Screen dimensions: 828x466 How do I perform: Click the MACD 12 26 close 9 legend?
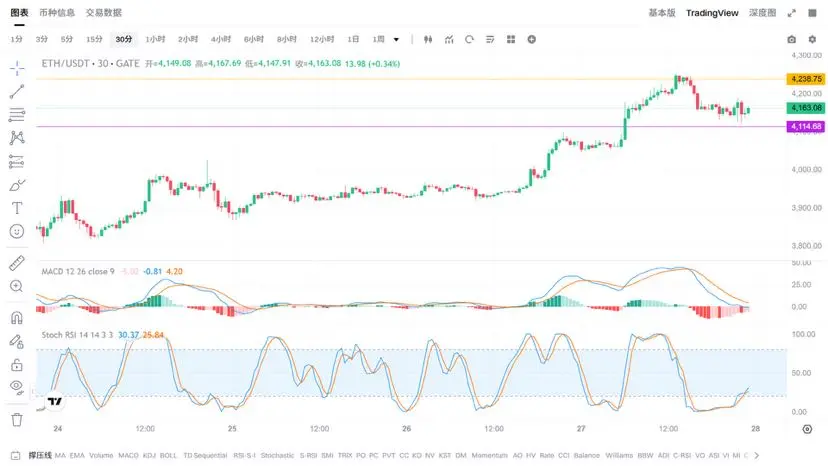tap(78, 272)
